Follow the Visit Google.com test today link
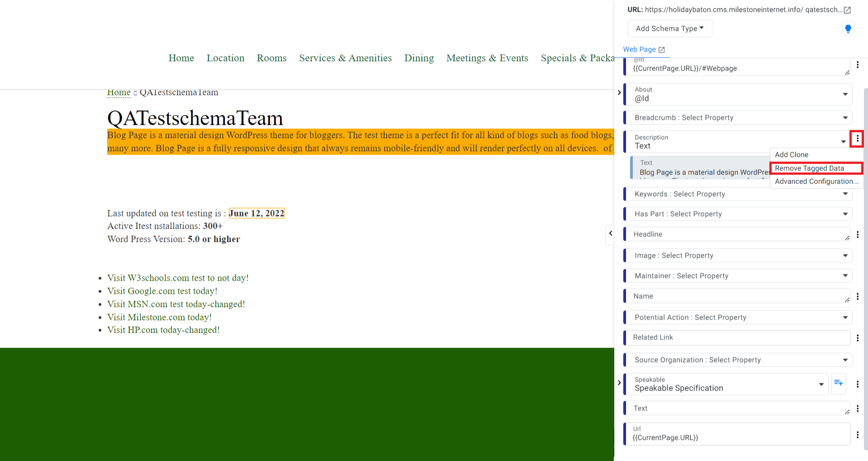 pos(162,291)
